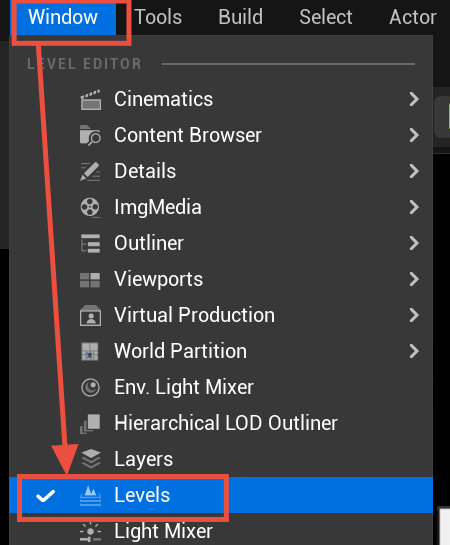The image size is (450, 545).
Task: Click the Cinematics clapperboard icon
Action: click(90, 100)
